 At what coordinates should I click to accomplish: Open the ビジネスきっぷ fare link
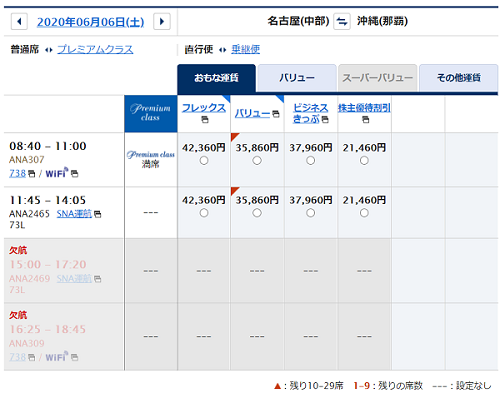(310, 113)
